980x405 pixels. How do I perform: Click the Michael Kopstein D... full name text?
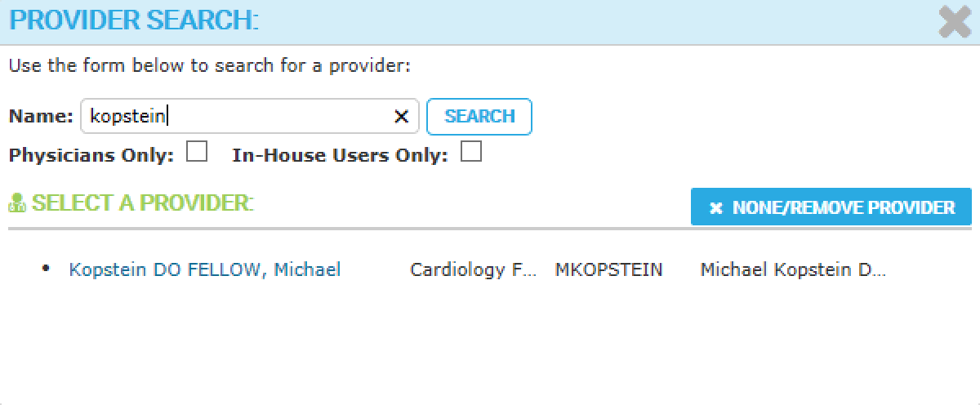click(x=793, y=269)
